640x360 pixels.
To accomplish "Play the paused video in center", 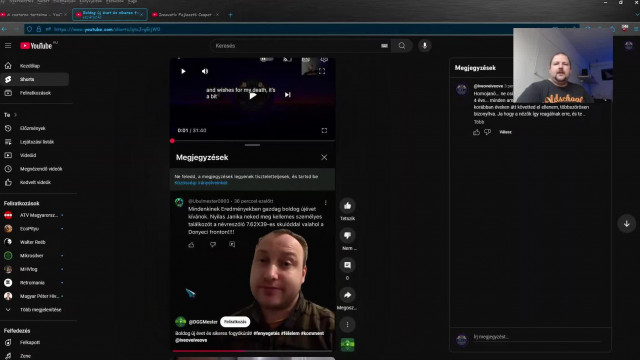I will coord(253,95).
